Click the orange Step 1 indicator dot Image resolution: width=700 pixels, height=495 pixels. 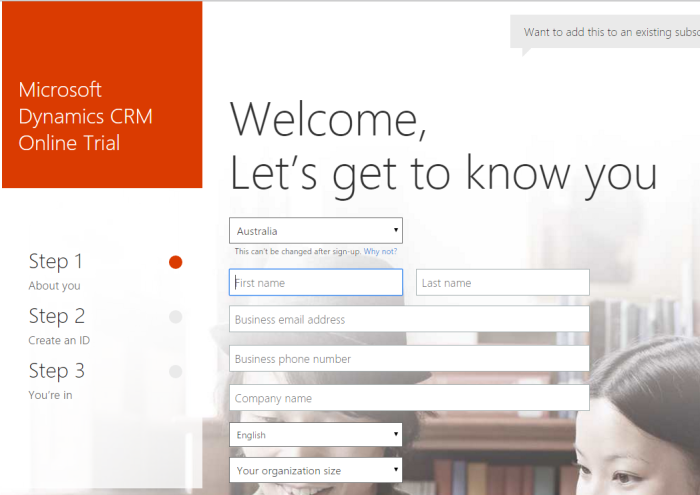pyautogui.click(x=176, y=262)
